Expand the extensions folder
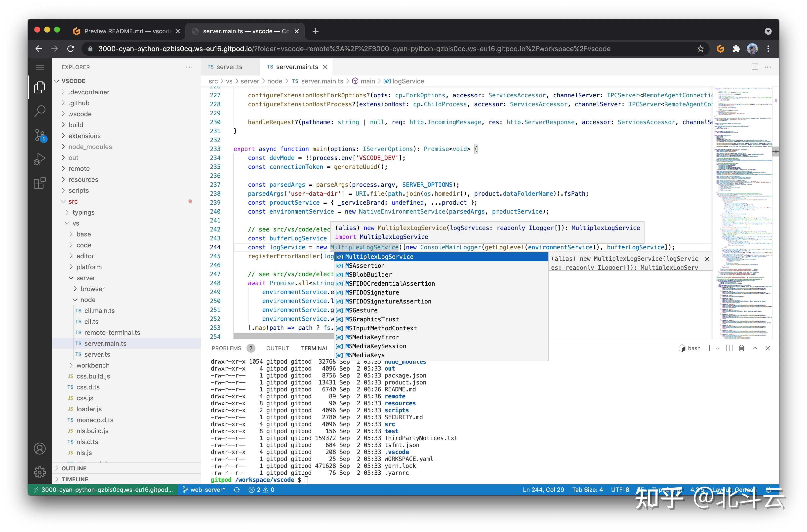This screenshot has height=532, width=807. pyautogui.click(x=84, y=136)
